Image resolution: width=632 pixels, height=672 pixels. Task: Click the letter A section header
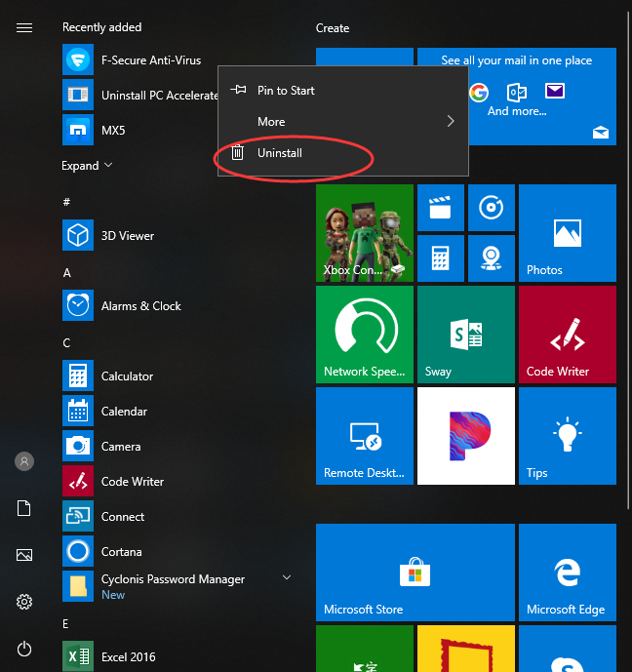[67, 272]
